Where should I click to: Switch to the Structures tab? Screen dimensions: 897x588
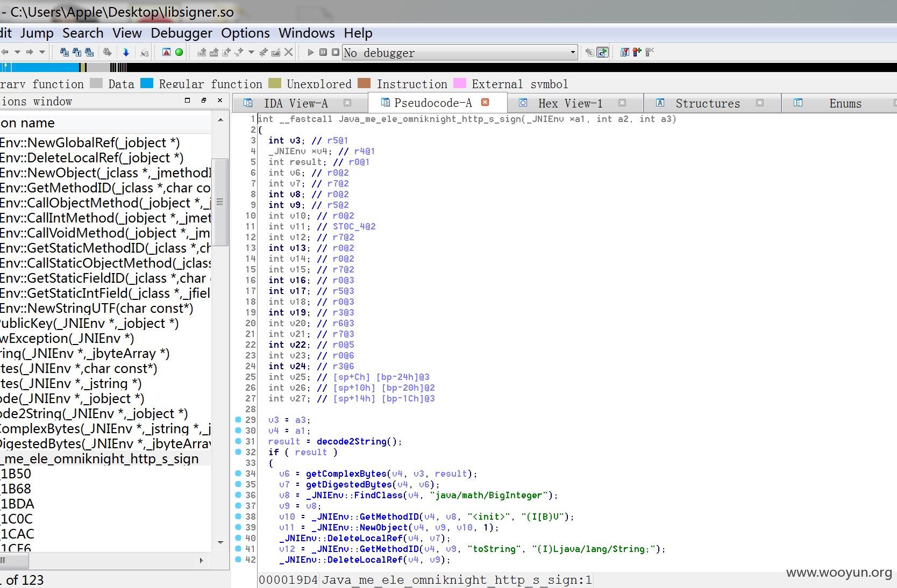[x=708, y=103]
